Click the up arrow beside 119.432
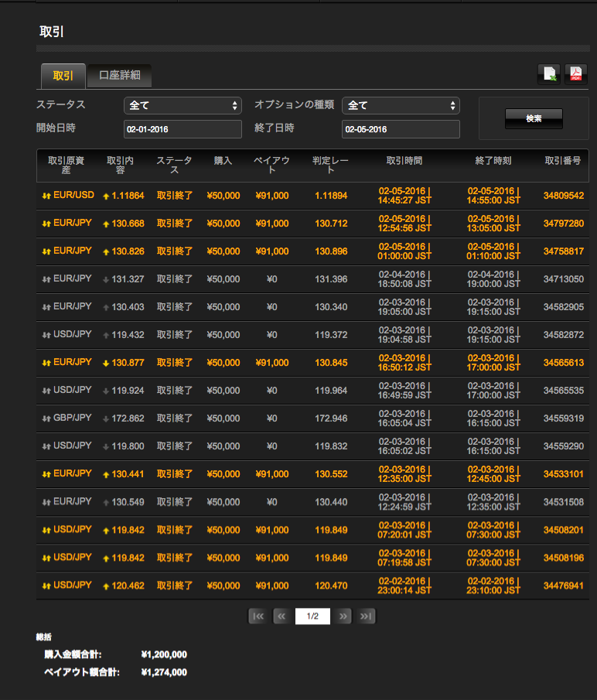 coord(106,335)
